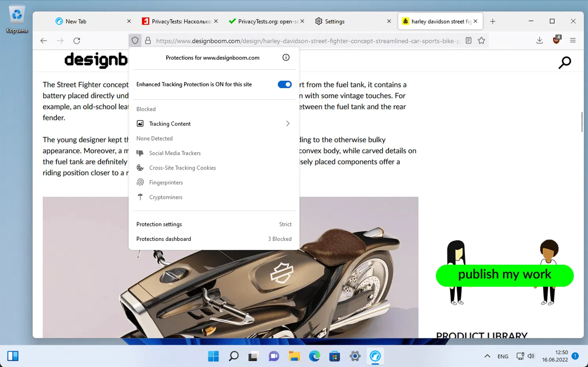The height and width of the screenshot is (367, 588).
Task: Launch File Explorer from the taskbar
Action: [x=294, y=356]
